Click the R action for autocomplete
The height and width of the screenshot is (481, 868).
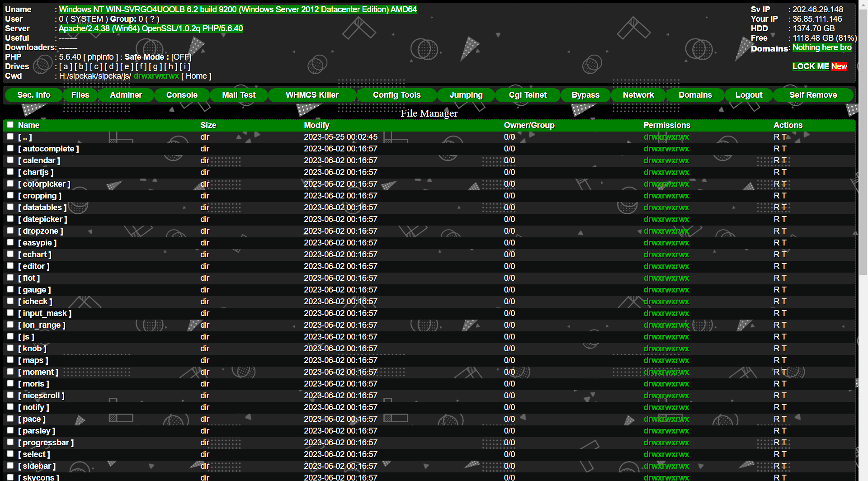[776, 149]
